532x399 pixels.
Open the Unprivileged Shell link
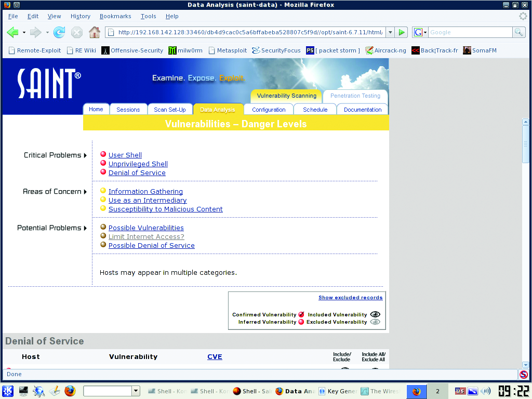point(138,164)
